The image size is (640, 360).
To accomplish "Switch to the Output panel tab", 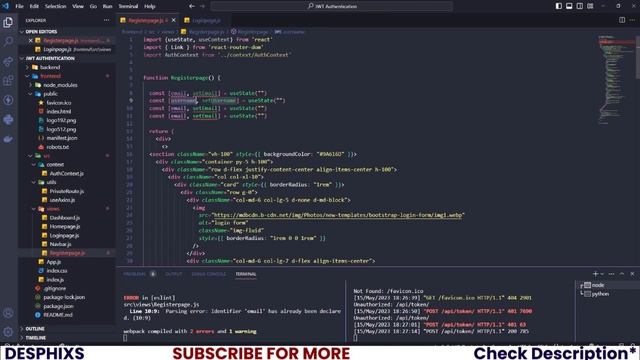I will pos(173,274).
